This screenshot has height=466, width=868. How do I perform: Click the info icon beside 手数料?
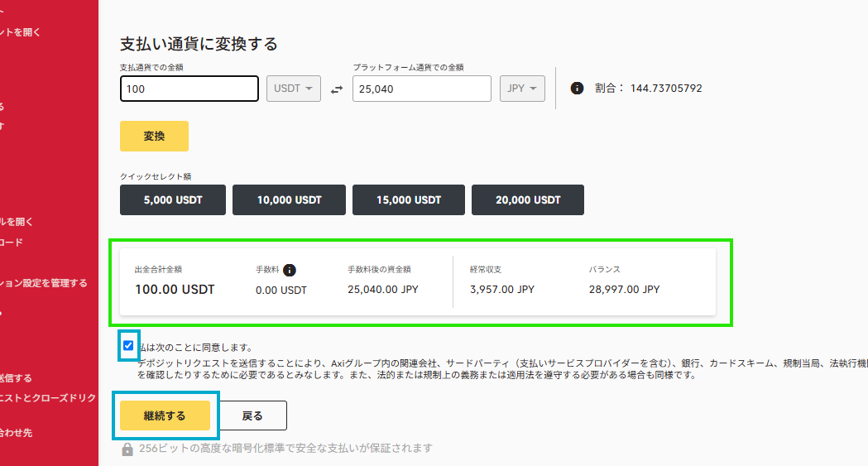coord(290,270)
